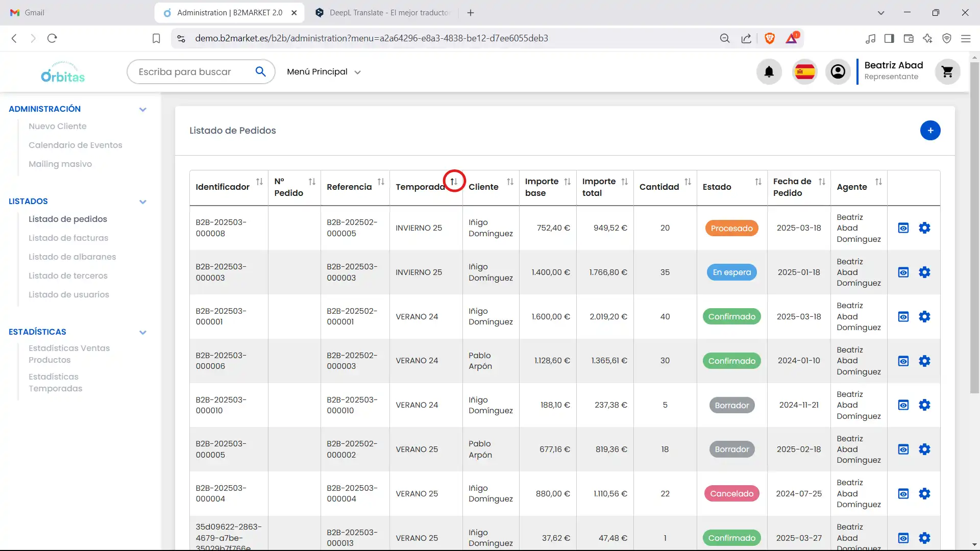This screenshot has height=551, width=980.
Task: Click the user profile avatar icon
Action: [x=838, y=72]
